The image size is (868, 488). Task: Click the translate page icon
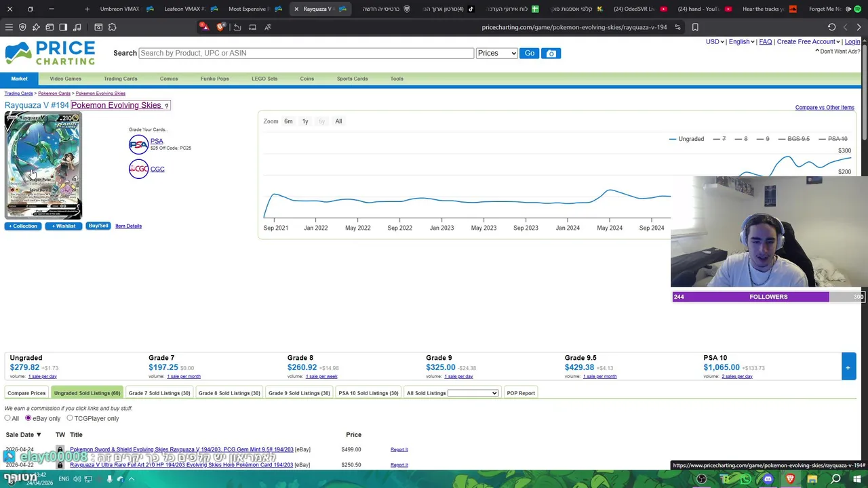[268, 27]
